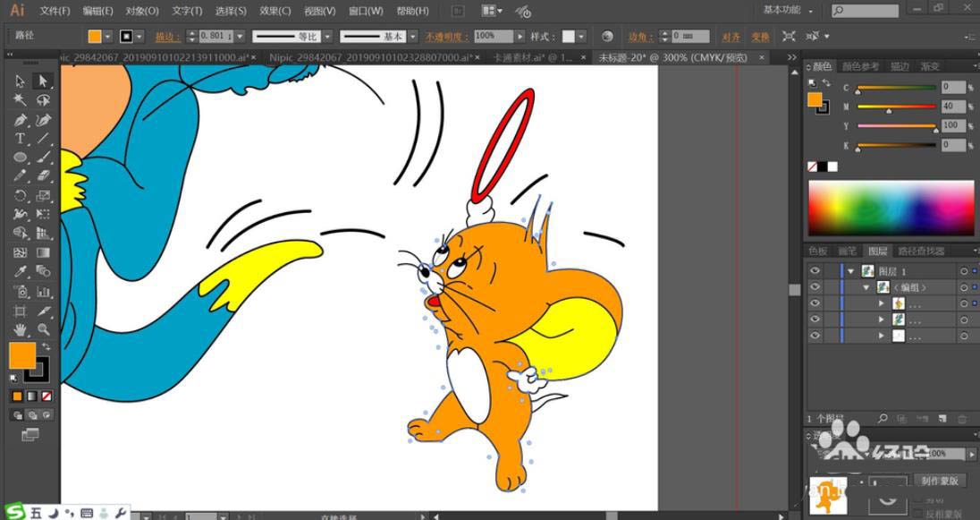Select the Selection tool (black arrow)
The width and height of the screenshot is (980, 520).
pos(20,81)
